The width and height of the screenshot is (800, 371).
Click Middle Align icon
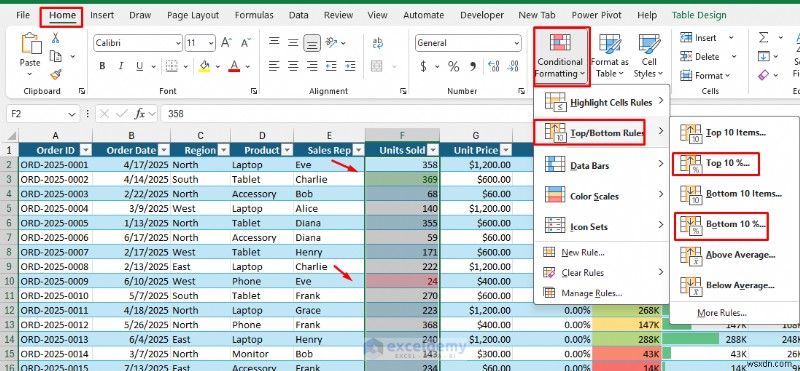[293, 42]
